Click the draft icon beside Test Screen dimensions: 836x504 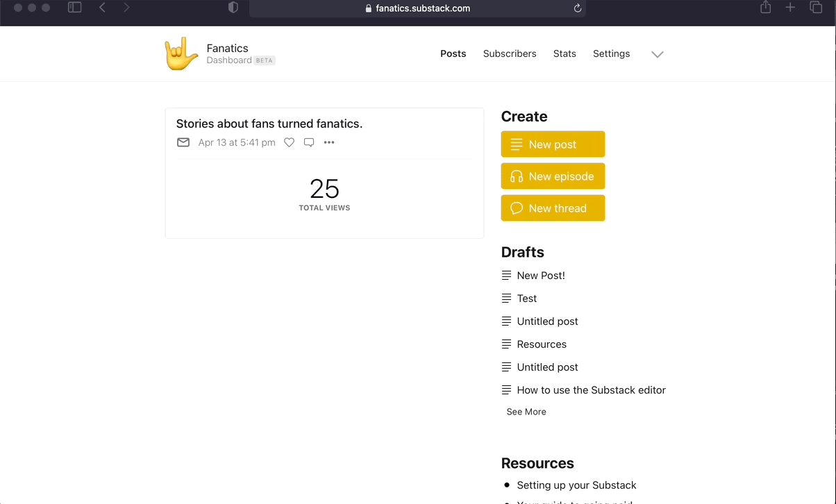click(x=506, y=299)
